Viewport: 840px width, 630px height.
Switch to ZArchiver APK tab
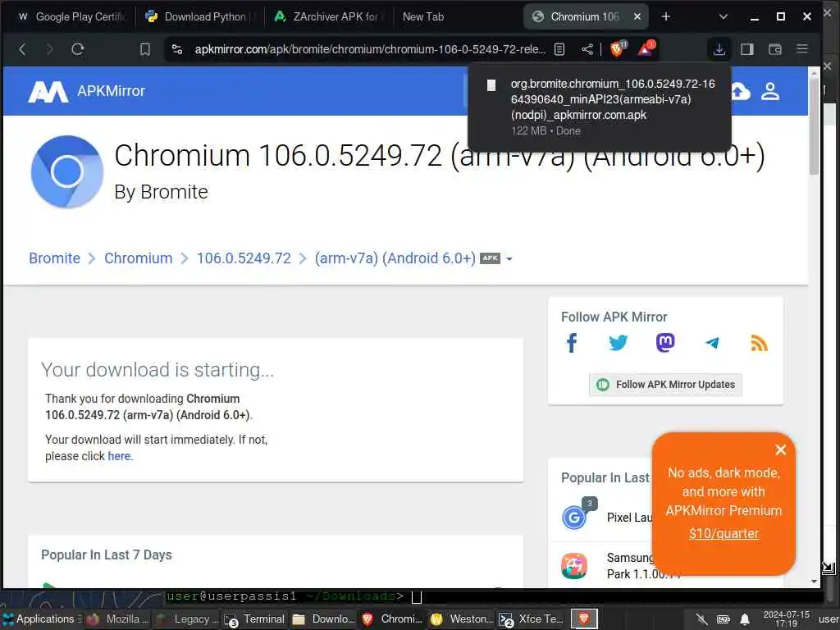(x=328, y=16)
